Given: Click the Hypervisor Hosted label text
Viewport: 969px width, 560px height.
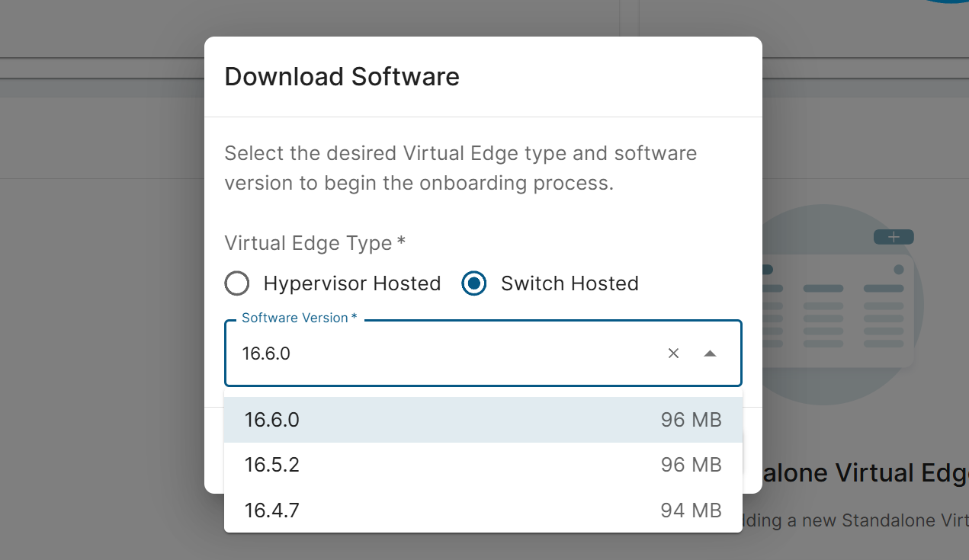Looking at the screenshot, I should (x=351, y=283).
